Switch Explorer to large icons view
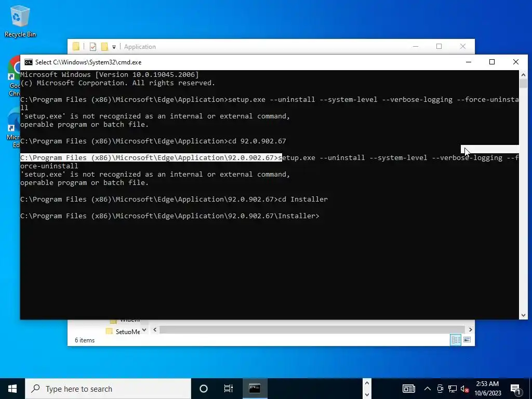Image resolution: width=532 pixels, height=399 pixels. pyautogui.click(x=467, y=340)
